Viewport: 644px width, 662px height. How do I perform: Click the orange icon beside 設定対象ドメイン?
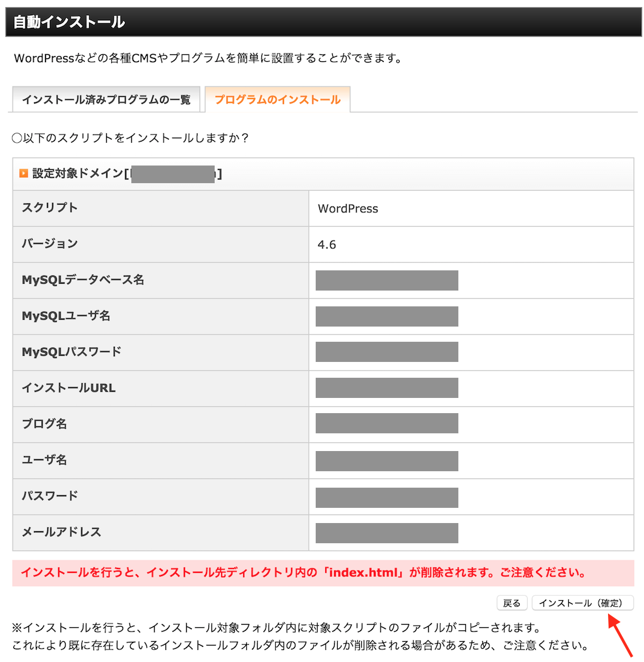point(23,173)
